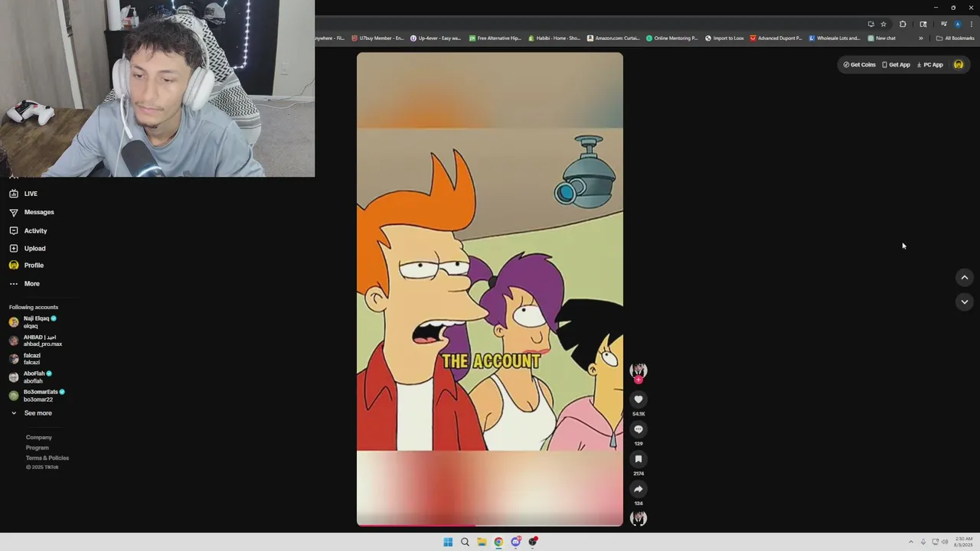
Task: Open the falcazi account
Action: (24, 359)
